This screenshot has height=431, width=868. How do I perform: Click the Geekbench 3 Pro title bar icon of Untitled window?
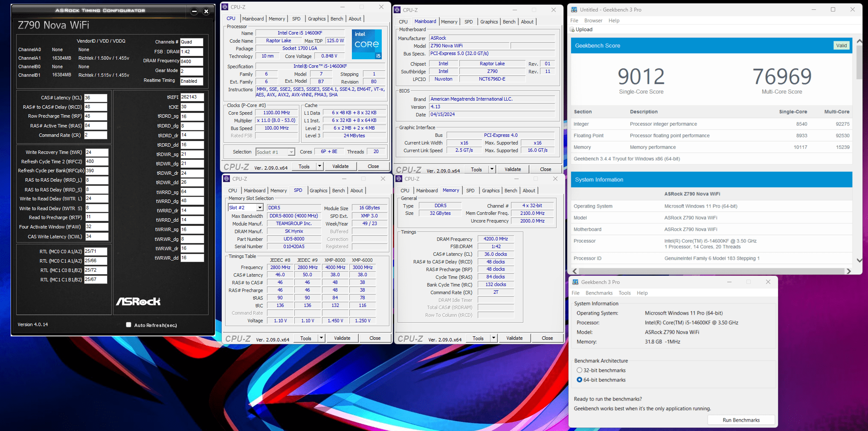pyautogui.click(x=574, y=9)
